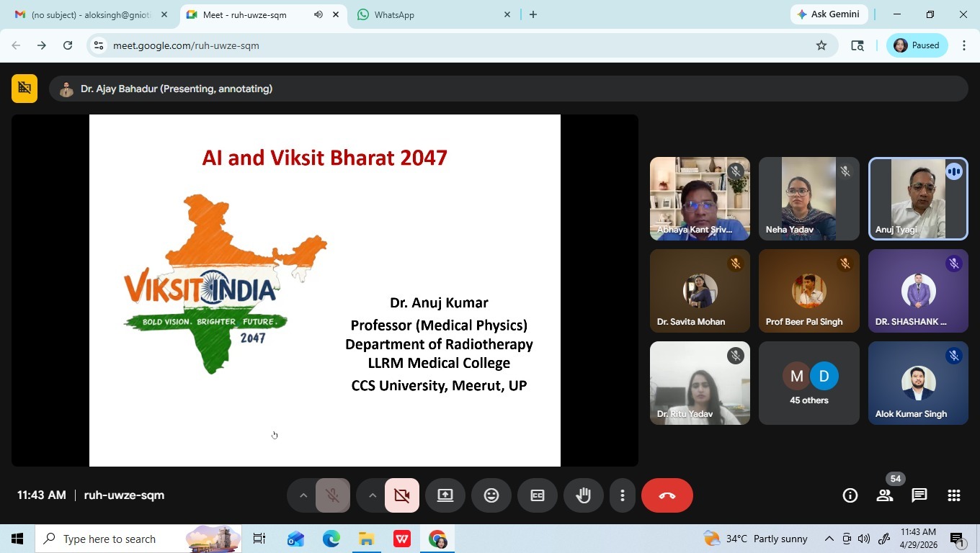The width and height of the screenshot is (980, 553).
Task: Select Abhaya Kant Srivastava's video tile
Action: [700, 199]
